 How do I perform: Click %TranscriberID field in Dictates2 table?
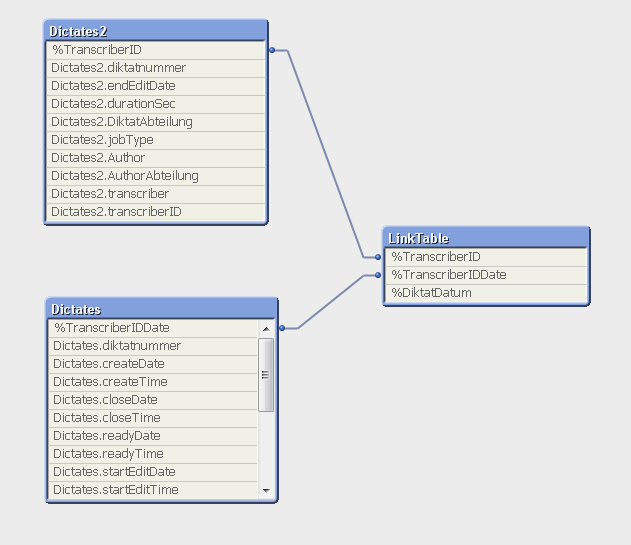(x=156, y=50)
